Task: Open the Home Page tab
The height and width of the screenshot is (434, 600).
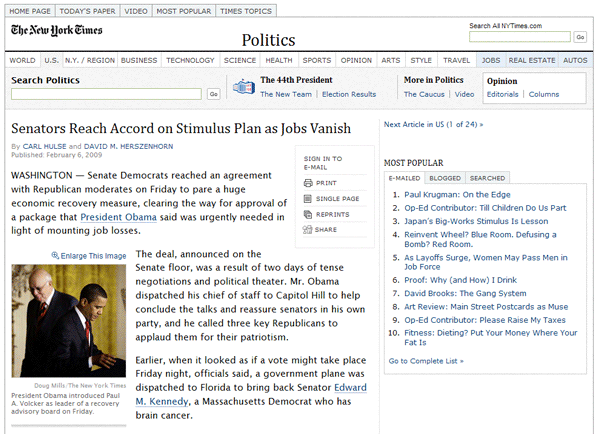Action: coord(30,11)
